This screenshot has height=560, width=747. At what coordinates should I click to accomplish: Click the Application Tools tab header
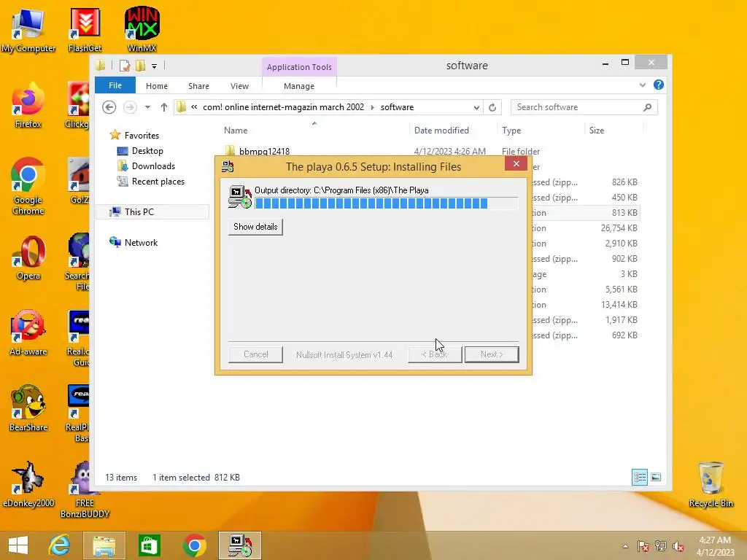click(299, 67)
